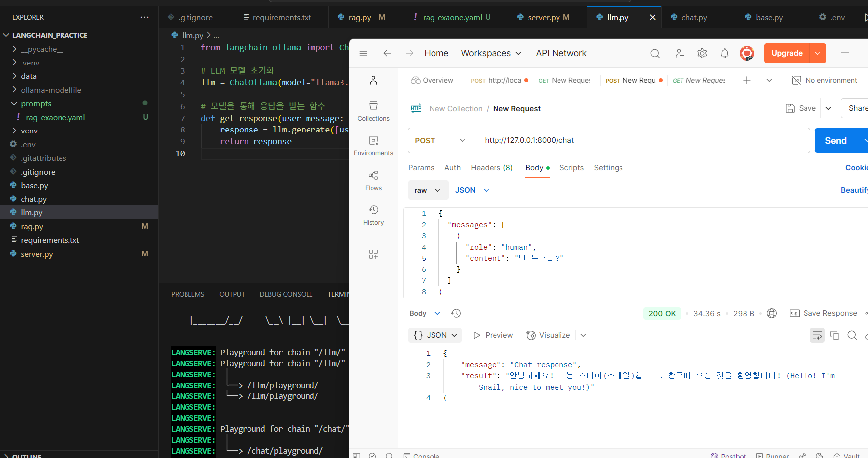Open response Body section dropdown
868x458 pixels.
(x=425, y=313)
